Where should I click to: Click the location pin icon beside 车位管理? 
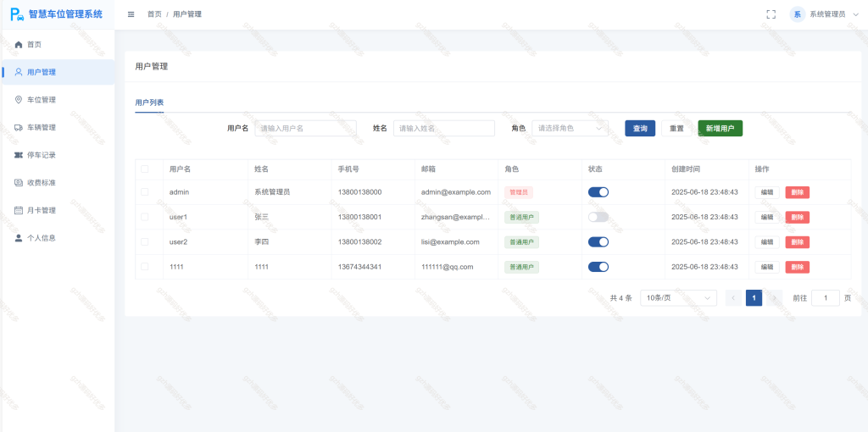point(19,100)
